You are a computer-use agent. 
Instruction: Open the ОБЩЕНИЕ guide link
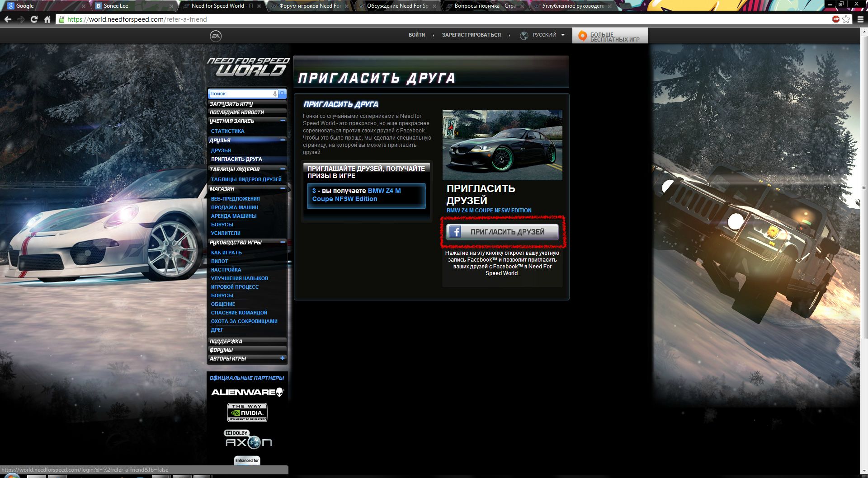coord(223,304)
